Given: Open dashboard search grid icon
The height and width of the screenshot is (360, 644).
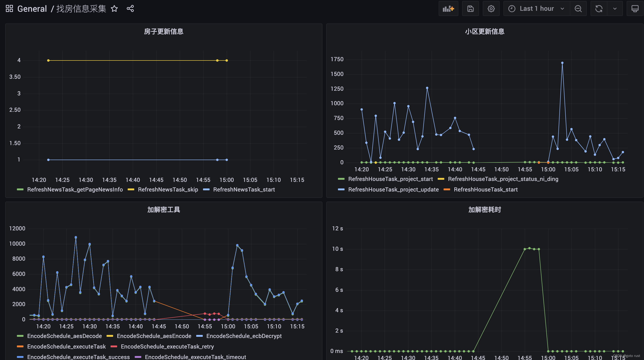Looking at the screenshot, I should click(9, 9).
